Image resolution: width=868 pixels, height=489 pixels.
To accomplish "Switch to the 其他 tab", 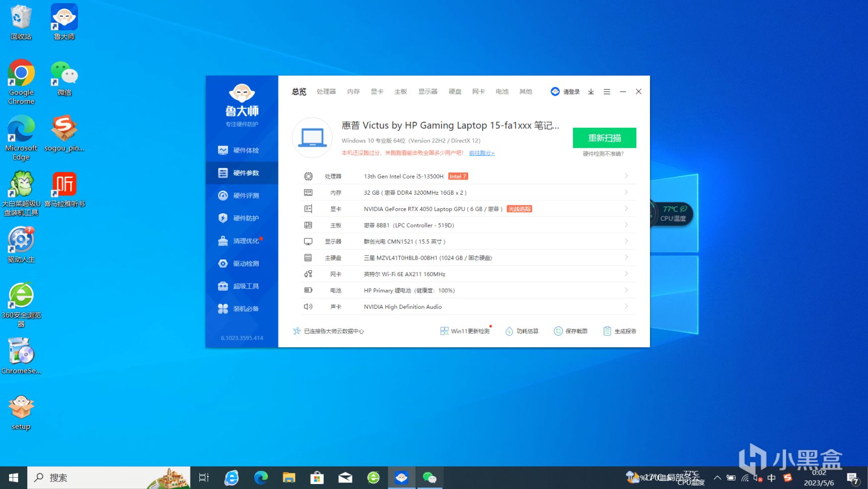I will pyautogui.click(x=526, y=92).
